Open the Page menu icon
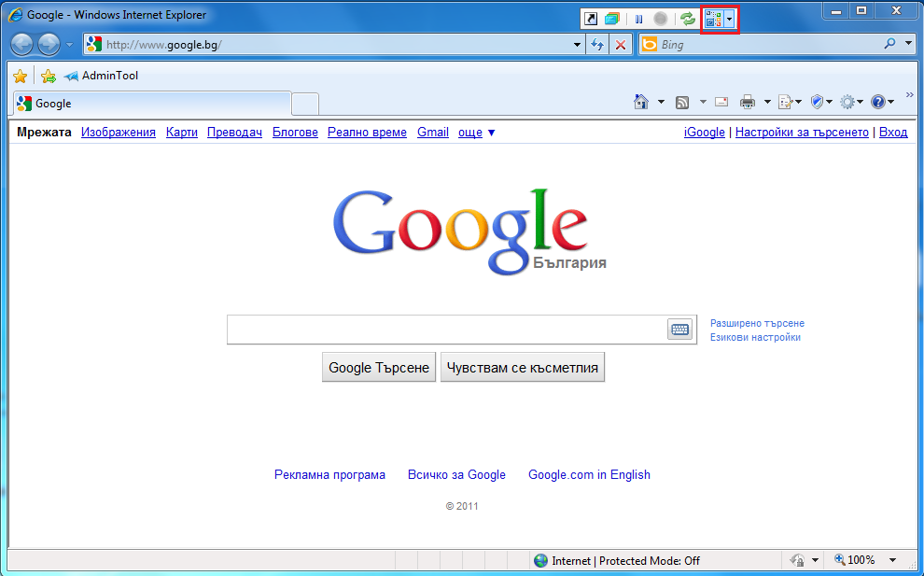 tap(790, 103)
